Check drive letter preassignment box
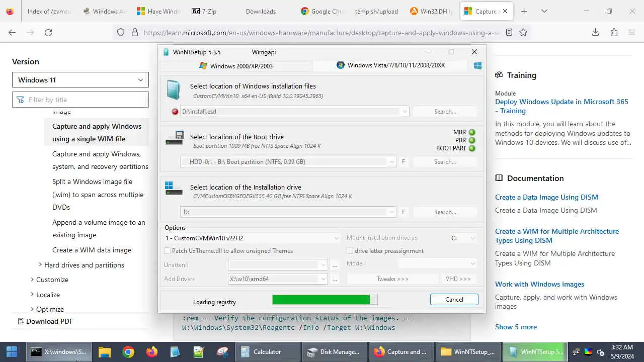The height and width of the screenshot is (362, 644). (x=350, y=251)
